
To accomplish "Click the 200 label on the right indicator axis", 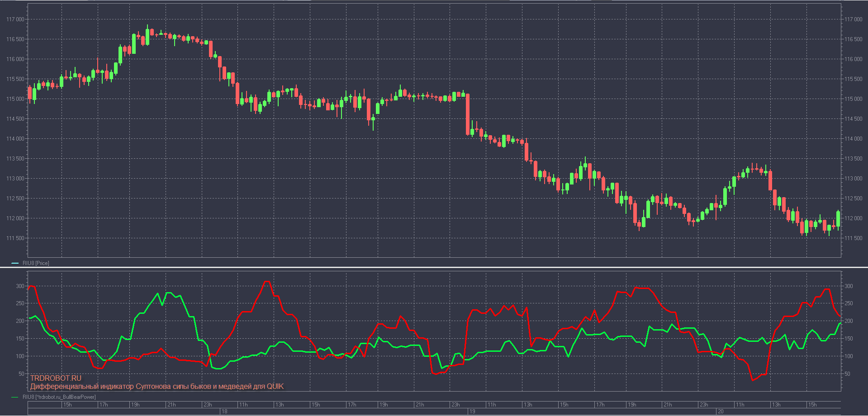I will pos(849,321).
